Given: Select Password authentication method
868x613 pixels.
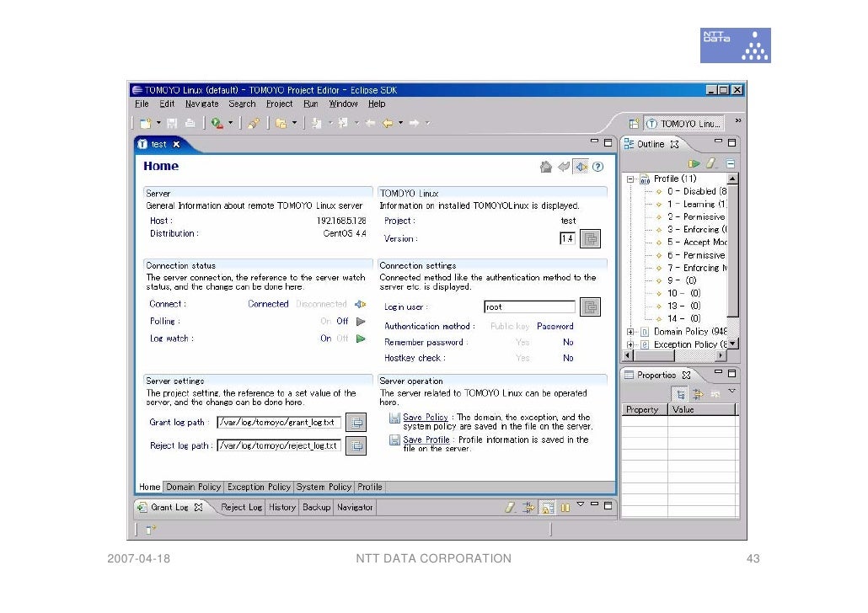Looking at the screenshot, I should 555,327.
